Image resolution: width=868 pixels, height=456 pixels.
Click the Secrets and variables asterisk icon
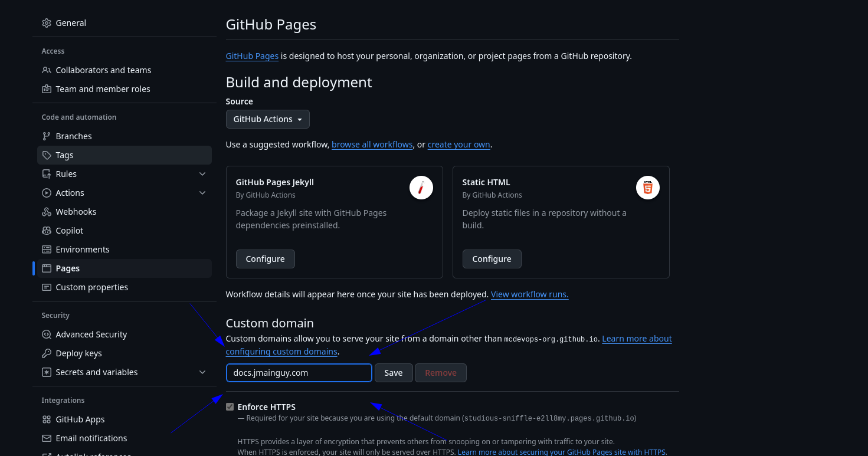pyautogui.click(x=47, y=372)
